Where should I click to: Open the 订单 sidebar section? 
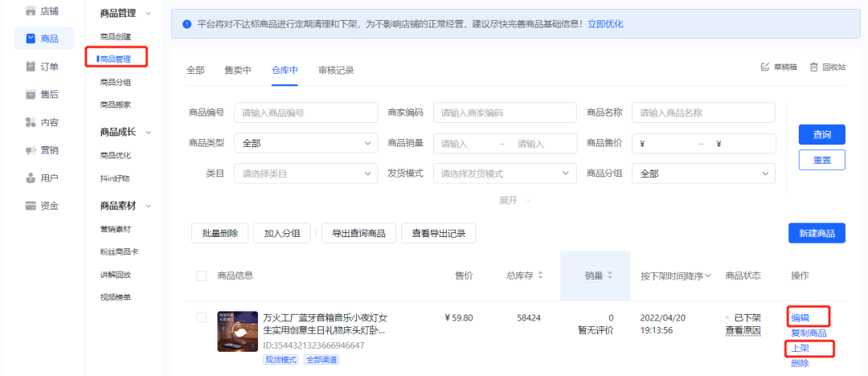43,67
